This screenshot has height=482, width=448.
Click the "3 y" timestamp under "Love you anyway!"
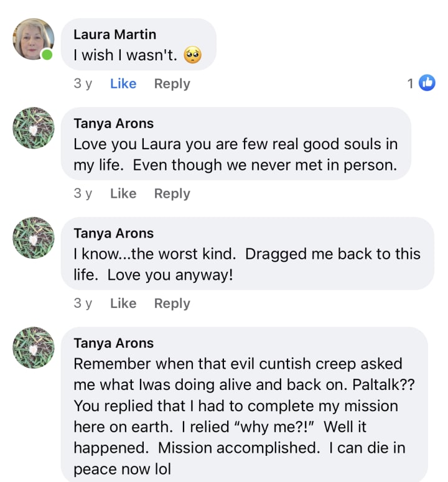(83, 304)
